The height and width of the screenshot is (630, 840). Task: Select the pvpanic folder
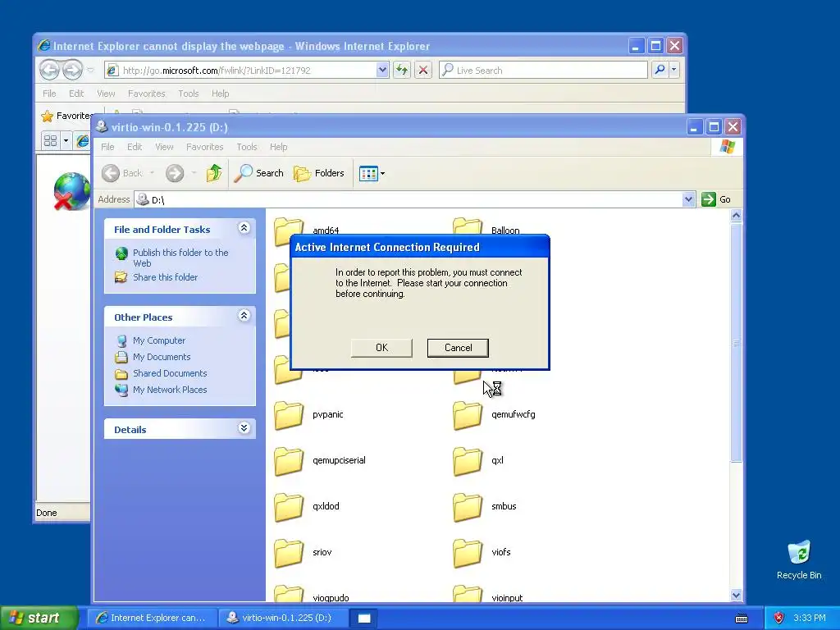click(x=308, y=414)
